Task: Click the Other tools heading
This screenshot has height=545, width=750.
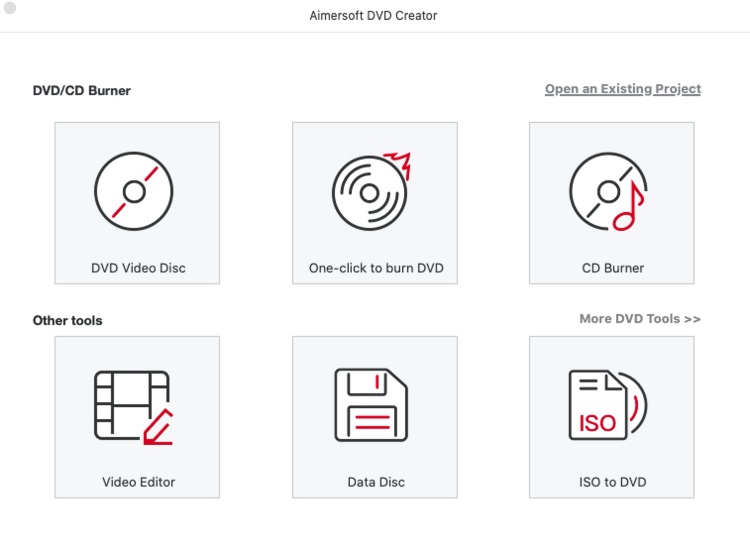Action: [x=67, y=320]
